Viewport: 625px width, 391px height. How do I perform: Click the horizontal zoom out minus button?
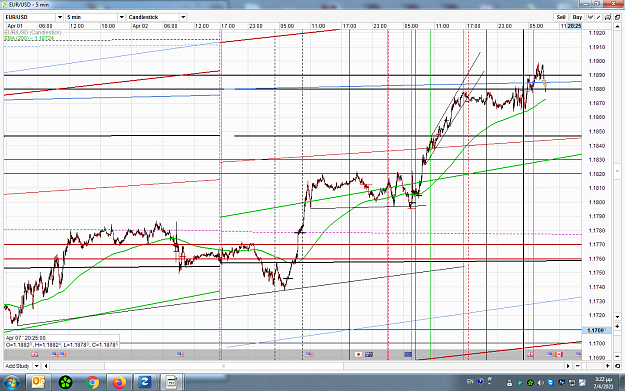pyautogui.click(x=578, y=366)
